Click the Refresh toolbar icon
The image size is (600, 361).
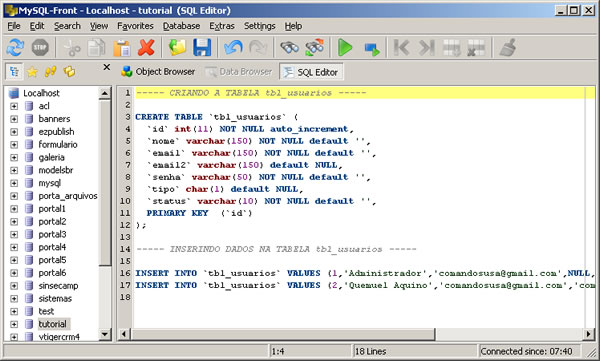[15, 48]
